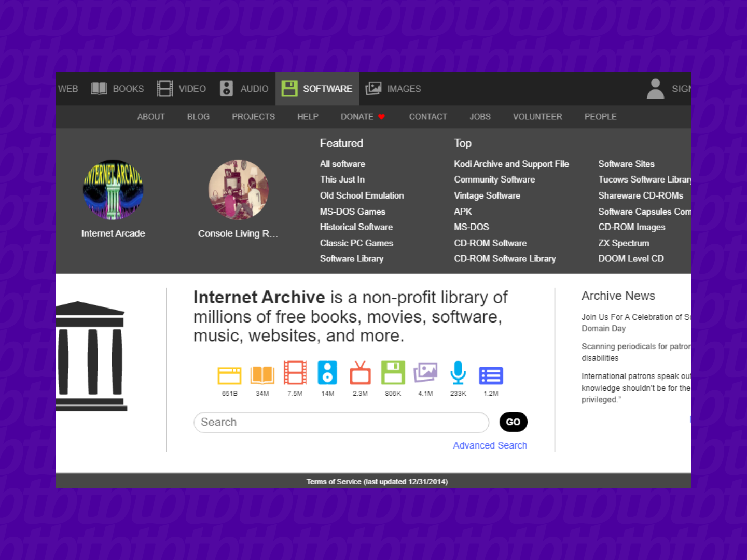The image size is (747, 560).
Task: Open the Community Software link
Action: [494, 179]
